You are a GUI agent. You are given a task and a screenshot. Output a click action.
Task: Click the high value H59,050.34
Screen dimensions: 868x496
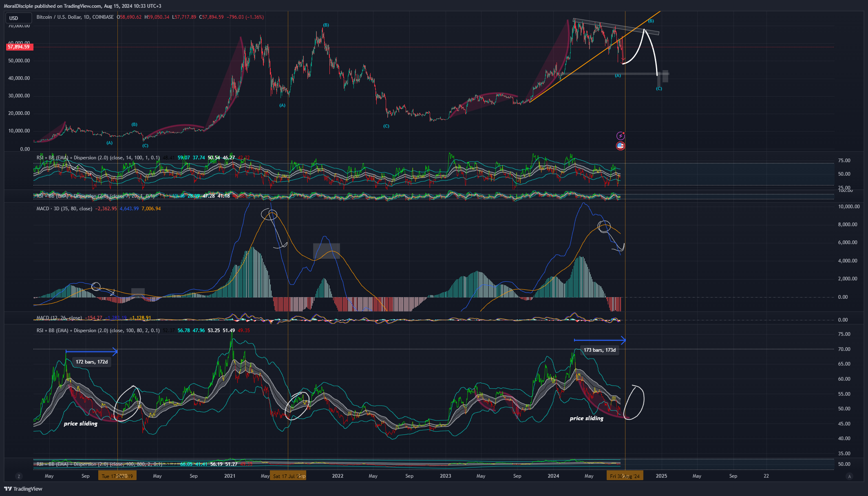coord(157,17)
